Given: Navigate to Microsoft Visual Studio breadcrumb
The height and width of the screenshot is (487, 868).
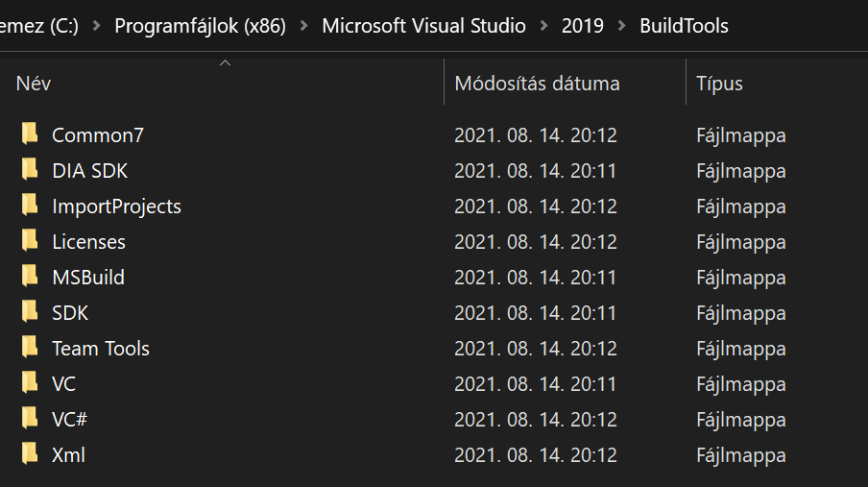Looking at the screenshot, I should pyautogui.click(x=424, y=26).
